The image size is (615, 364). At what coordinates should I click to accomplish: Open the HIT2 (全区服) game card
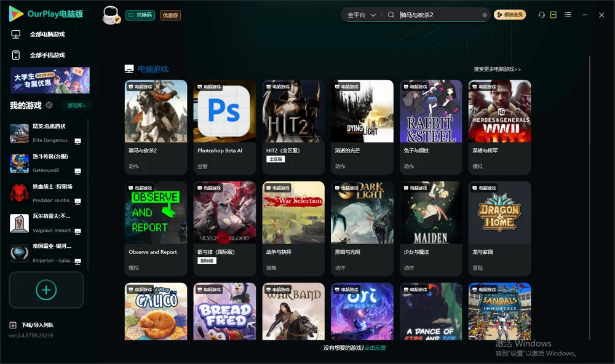click(x=293, y=127)
